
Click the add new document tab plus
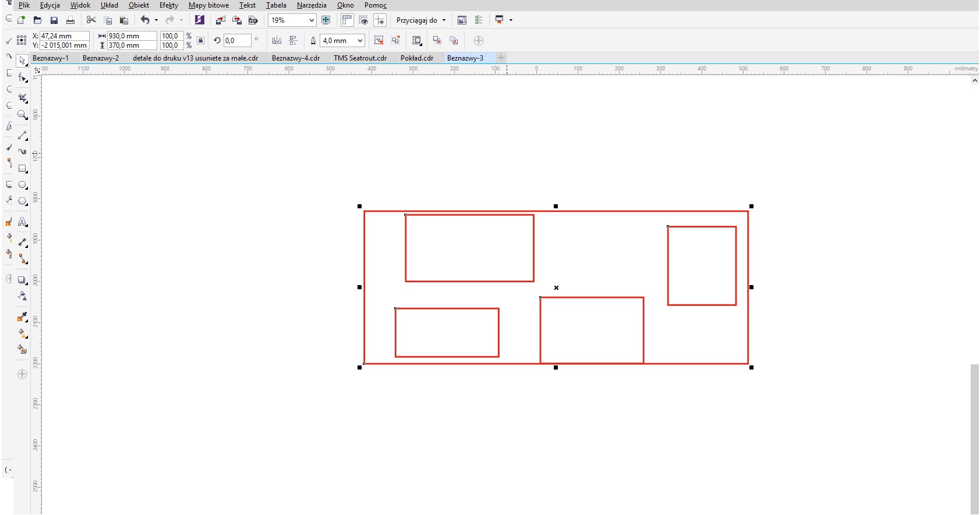[501, 58]
